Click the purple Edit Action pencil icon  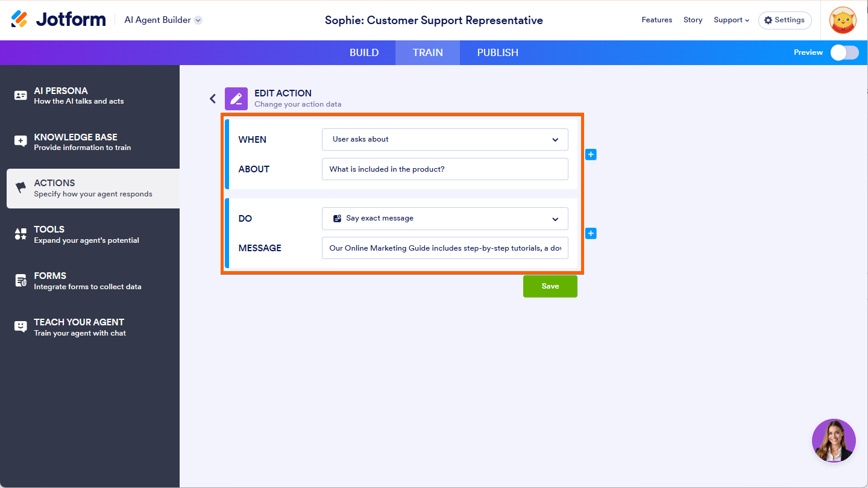[x=236, y=99]
